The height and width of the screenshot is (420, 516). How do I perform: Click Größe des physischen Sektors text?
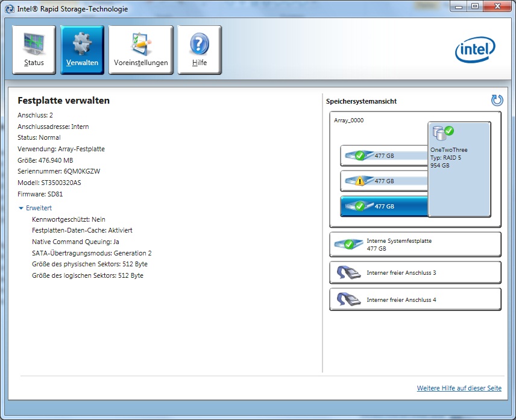pos(90,264)
